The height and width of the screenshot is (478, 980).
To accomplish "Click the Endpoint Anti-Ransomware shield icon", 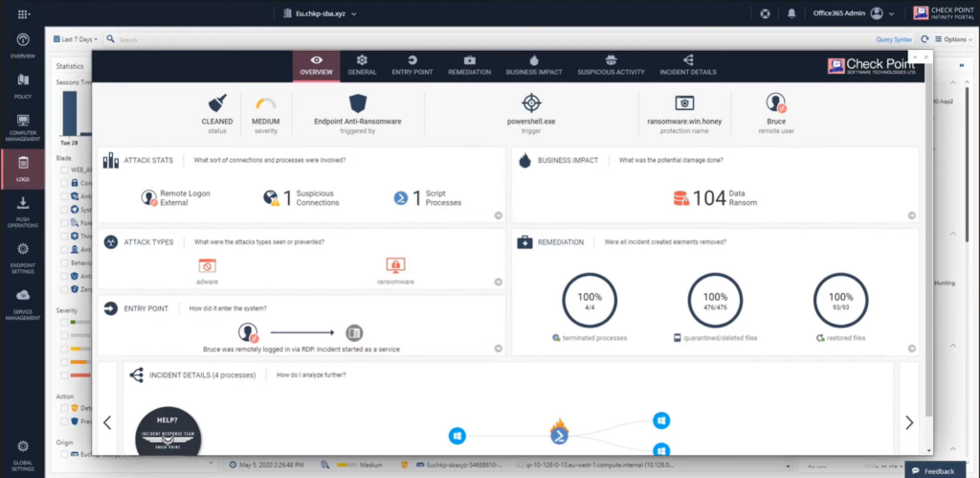I will click(x=358, y=103).
